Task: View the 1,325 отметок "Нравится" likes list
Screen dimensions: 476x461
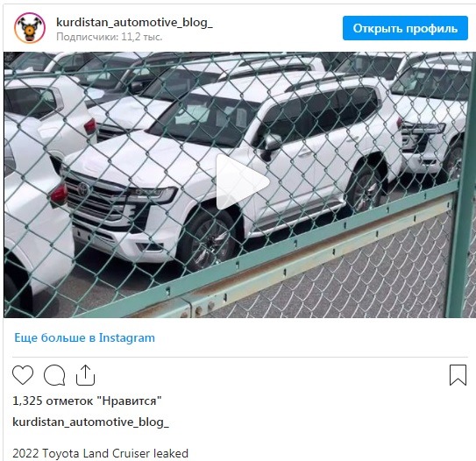Action: [87, 401]
